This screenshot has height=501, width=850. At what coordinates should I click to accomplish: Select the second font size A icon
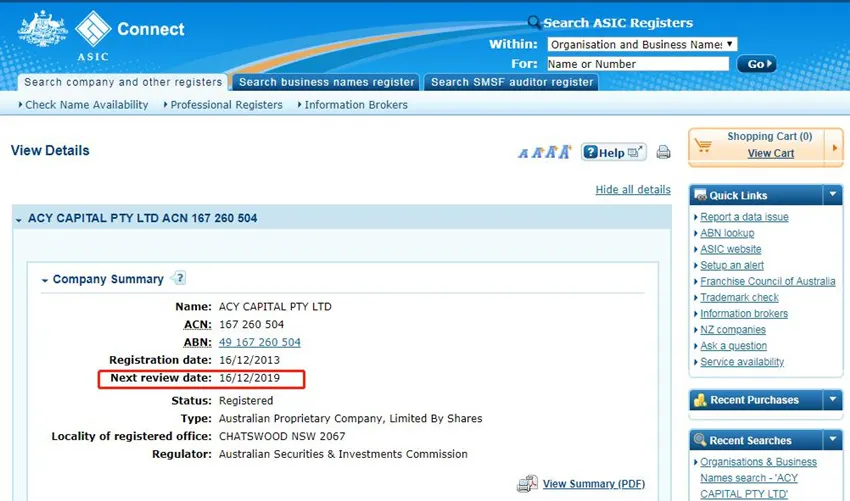point(537,152)
